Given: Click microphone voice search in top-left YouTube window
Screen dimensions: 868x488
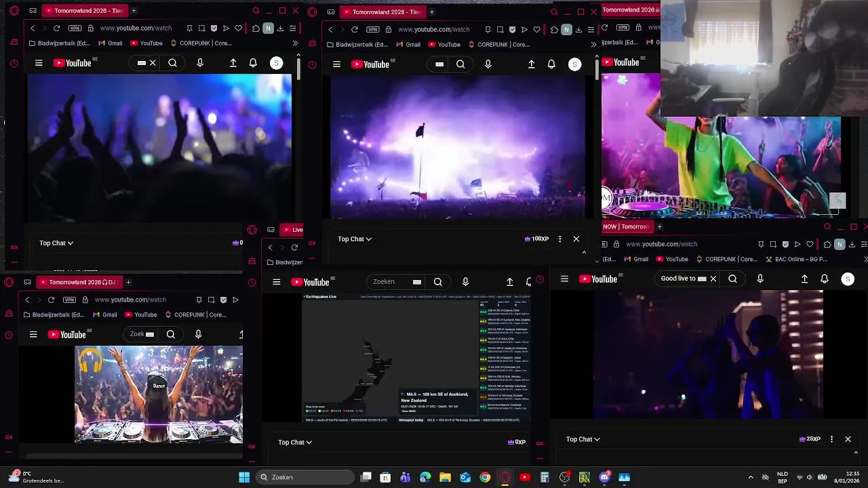Looking at the screenshot, I should pos(200,63).
